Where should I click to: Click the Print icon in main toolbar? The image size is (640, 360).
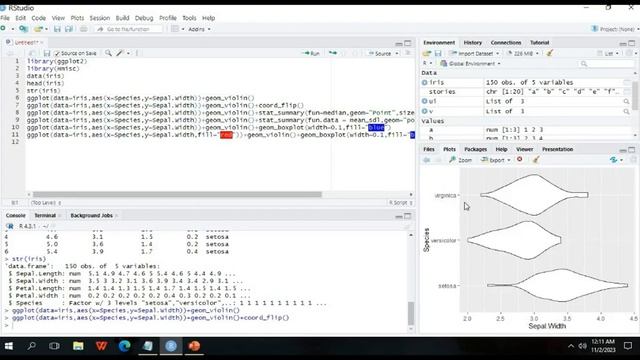pos(84,29)
